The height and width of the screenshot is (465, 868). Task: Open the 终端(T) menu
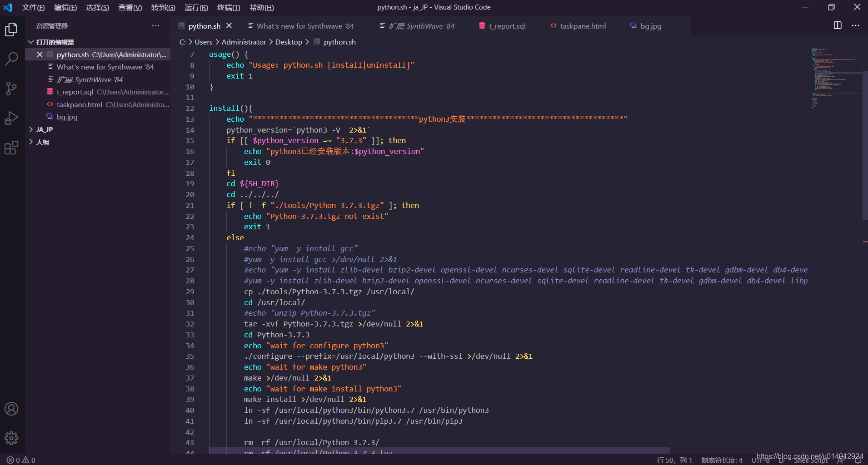click(x=229, y=7)
